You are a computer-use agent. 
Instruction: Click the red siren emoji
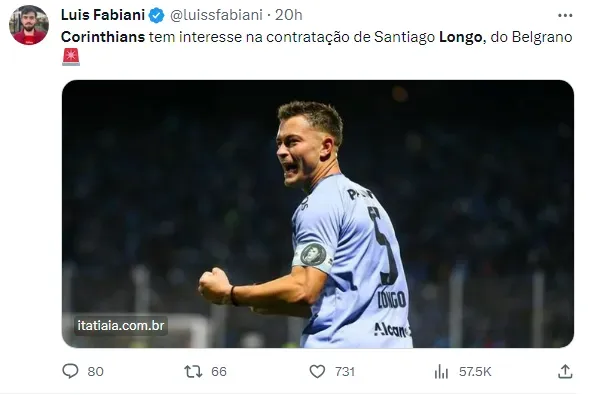(x=71, y=57)
